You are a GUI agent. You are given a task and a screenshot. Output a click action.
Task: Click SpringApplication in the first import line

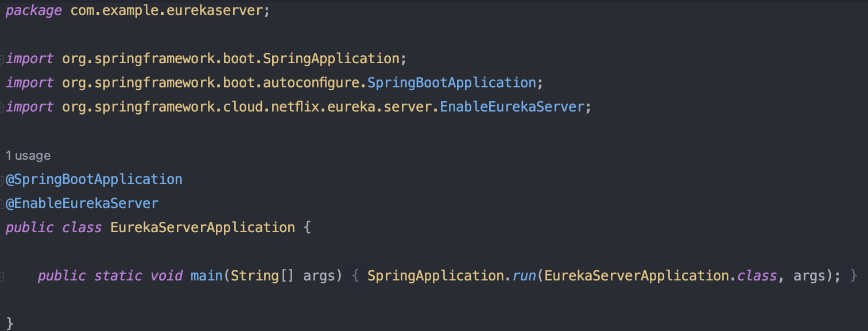[x=331, y=59]
